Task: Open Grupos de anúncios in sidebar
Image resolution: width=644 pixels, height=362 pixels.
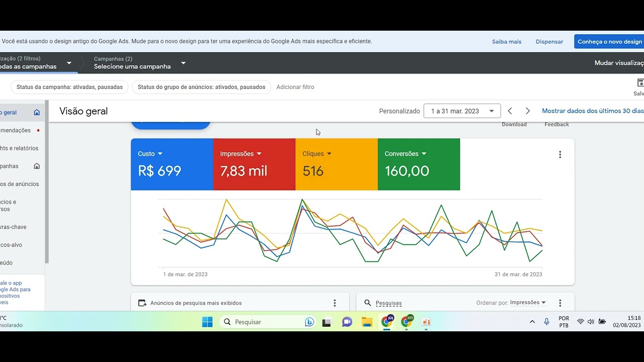Action: [20, 184]
